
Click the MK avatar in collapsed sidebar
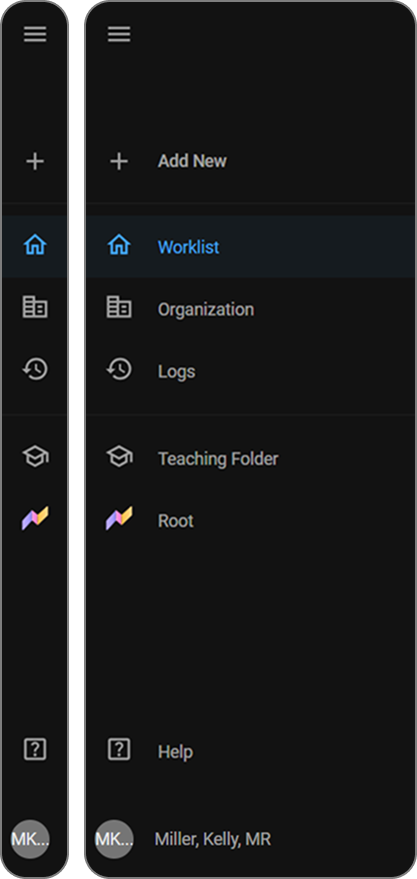click(30, 839)
